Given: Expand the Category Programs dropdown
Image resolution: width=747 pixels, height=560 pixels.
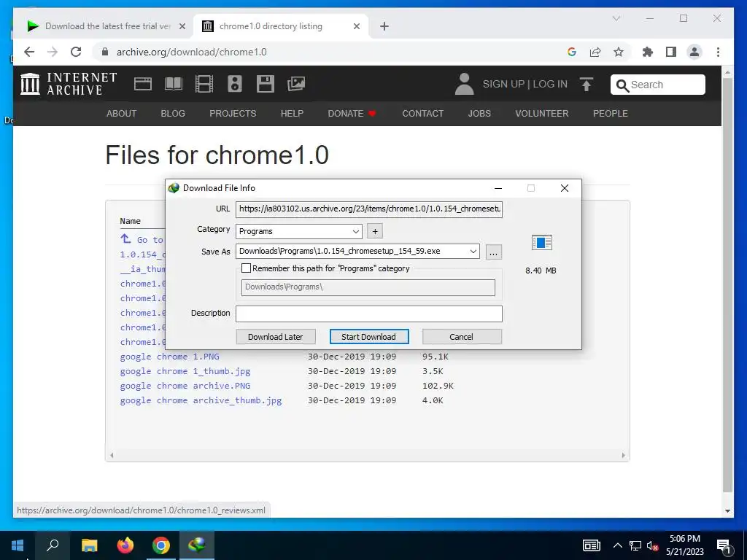Looking at the screenshot, I should pos(356,231).
